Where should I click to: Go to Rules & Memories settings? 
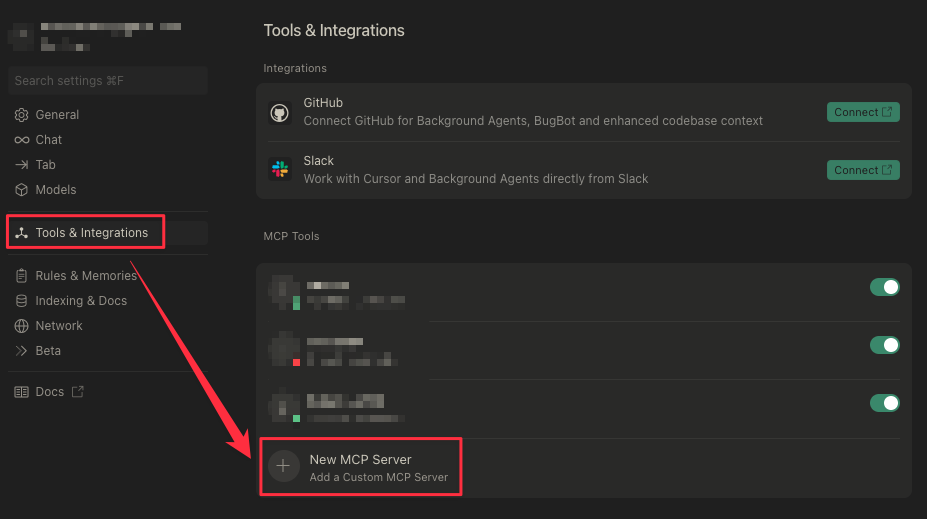click(x=85, y=276)
